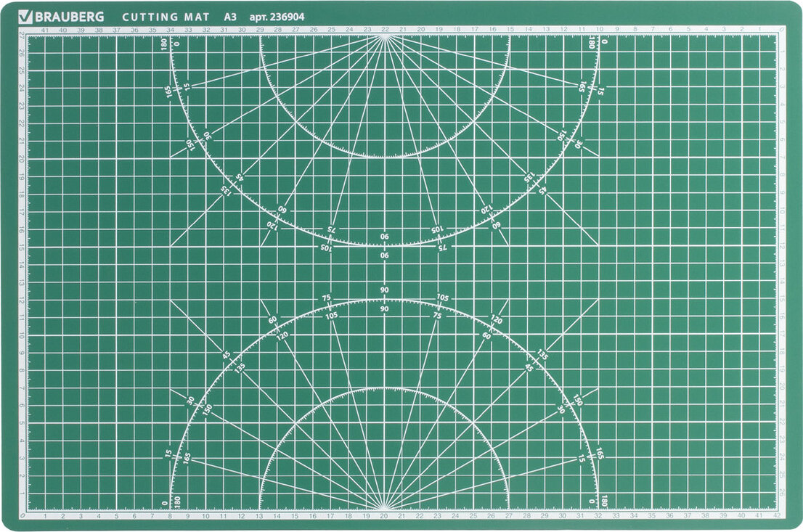Click the lower protractor's ray convergence point
Image resolution: width=803 pixels, height=532 pixels.
[384, 508]
